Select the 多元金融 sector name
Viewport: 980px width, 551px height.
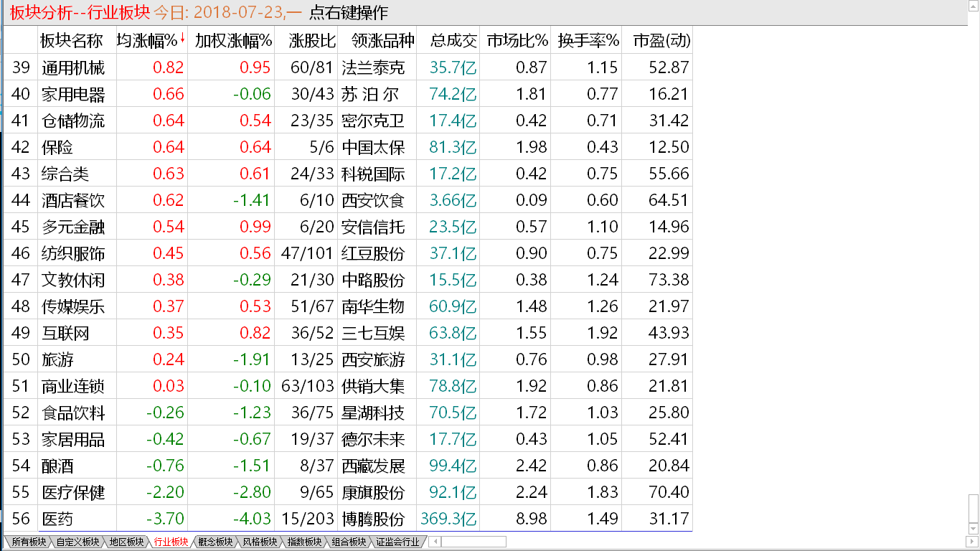(73, 227)
